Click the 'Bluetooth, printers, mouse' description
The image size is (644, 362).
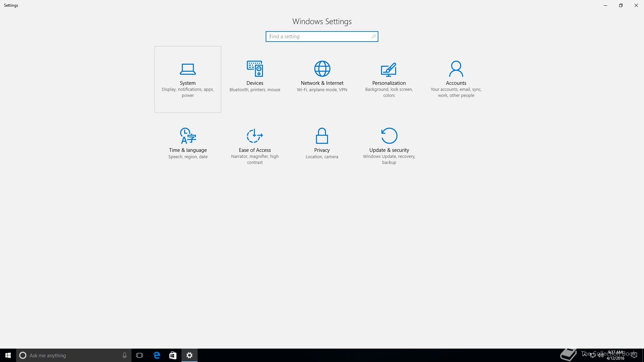[x=255, y=90]
